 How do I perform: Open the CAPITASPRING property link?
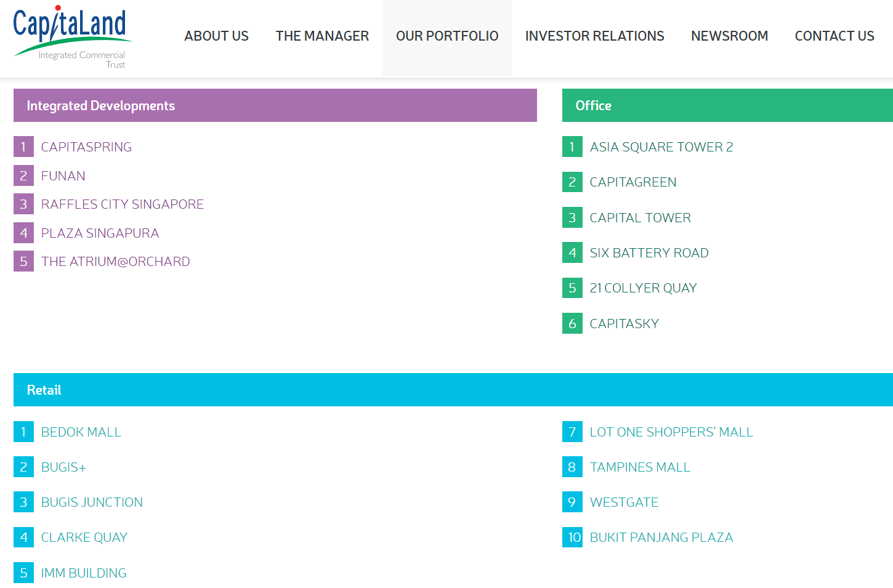tap(86, 147)
